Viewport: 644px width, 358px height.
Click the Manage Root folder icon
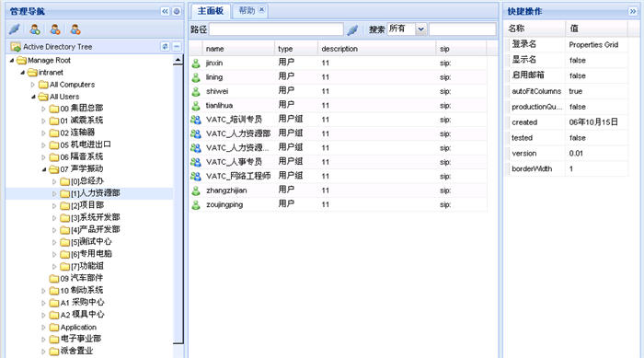[x=21, y=61]
